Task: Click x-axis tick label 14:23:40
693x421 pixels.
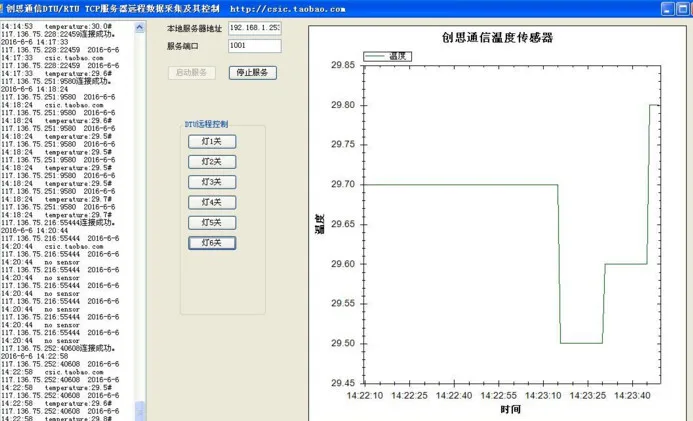Action: coord(632,395)
